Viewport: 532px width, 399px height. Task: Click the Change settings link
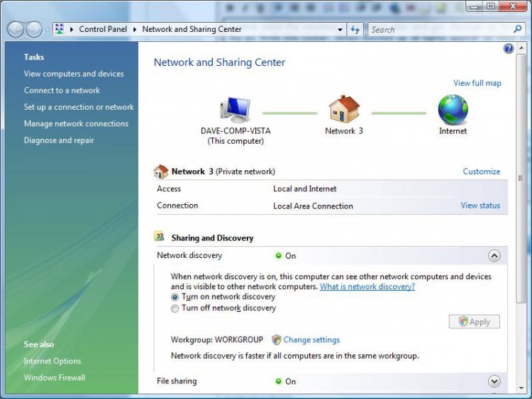click(x=311, y=339)
